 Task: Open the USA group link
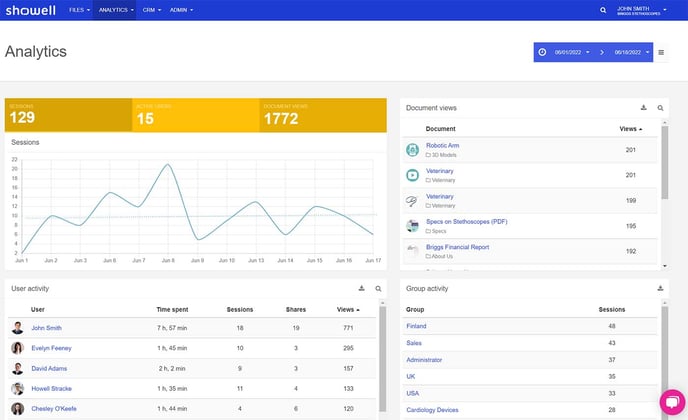pos(412,393)
